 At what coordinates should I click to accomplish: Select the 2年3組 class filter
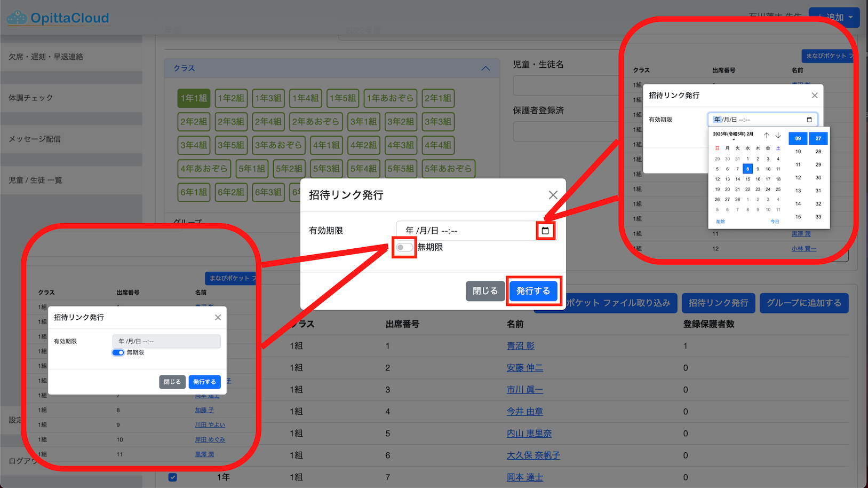pyautogui.click(x=231, y=122)
